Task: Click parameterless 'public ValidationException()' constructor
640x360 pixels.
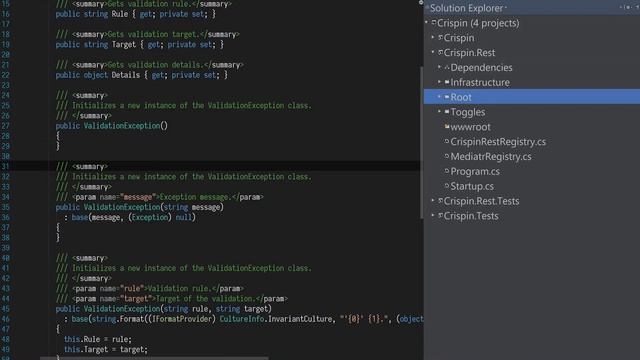Action: coord(111,126)
